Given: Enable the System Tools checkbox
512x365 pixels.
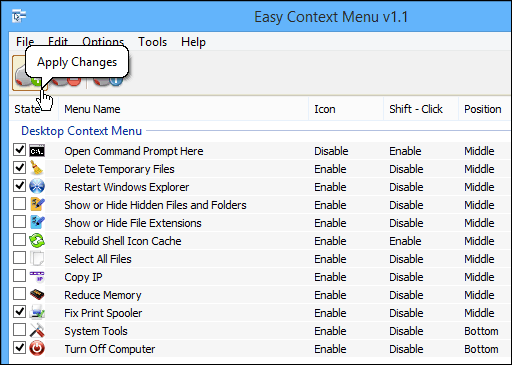Looking at the screenshot, I should [x=19, y=330].
